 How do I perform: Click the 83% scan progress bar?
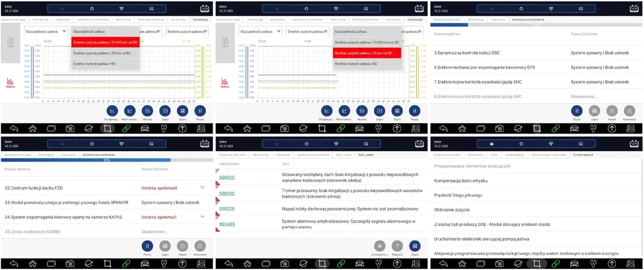click(107, 160)
